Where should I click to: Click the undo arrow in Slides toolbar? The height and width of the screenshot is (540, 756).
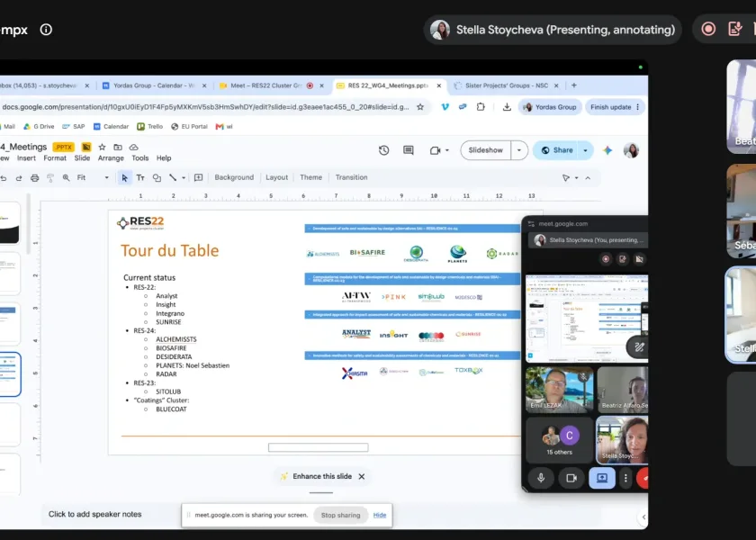pos(4,178)
